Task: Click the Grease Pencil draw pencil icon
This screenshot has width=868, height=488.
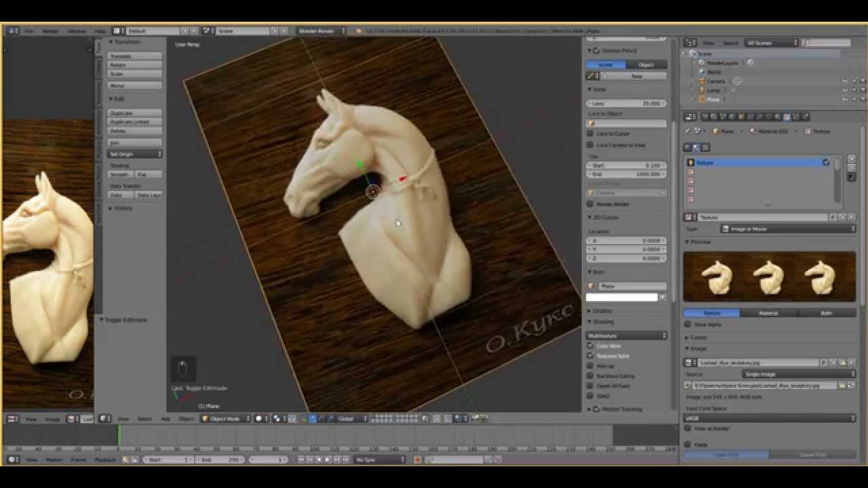Action: tap(591, 76)
